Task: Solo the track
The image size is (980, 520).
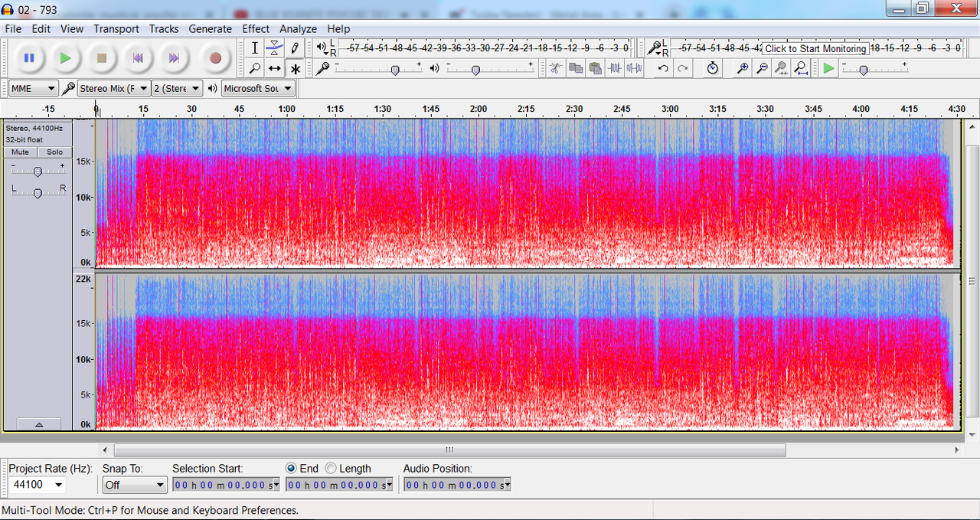Action: pyautogui.click(x=54, y=152)
